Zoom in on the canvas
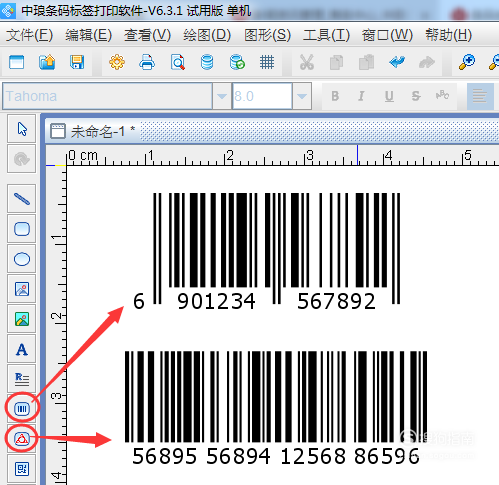Viewport: 499px width, 485px height. (x=467, y=62)
